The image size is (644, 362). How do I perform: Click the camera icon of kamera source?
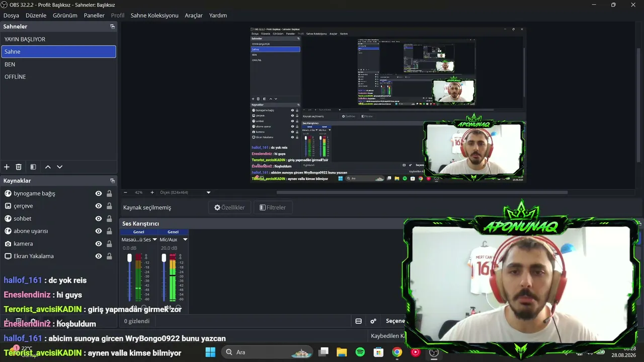[x=8, y=244]
